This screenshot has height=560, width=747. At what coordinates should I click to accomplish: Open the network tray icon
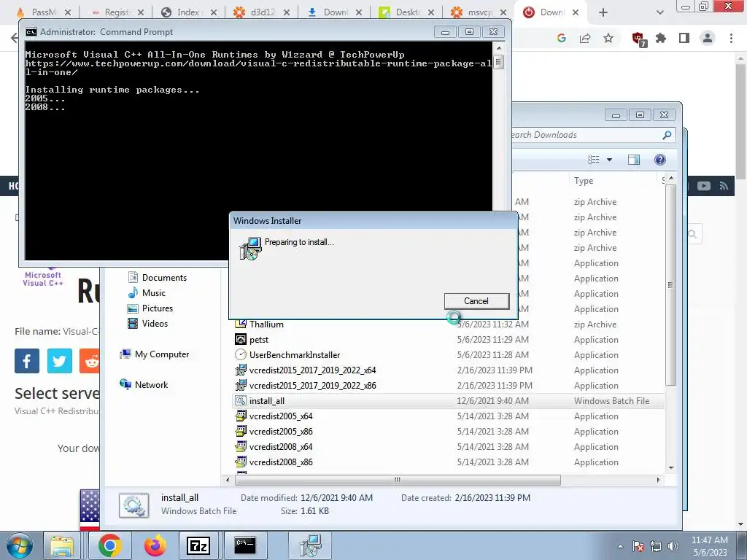656,546
